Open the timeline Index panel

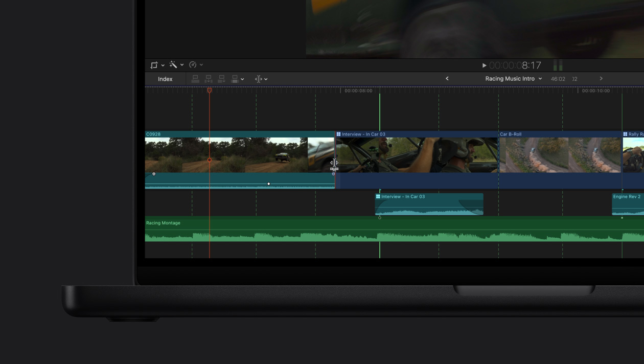(x=165, y=79)
